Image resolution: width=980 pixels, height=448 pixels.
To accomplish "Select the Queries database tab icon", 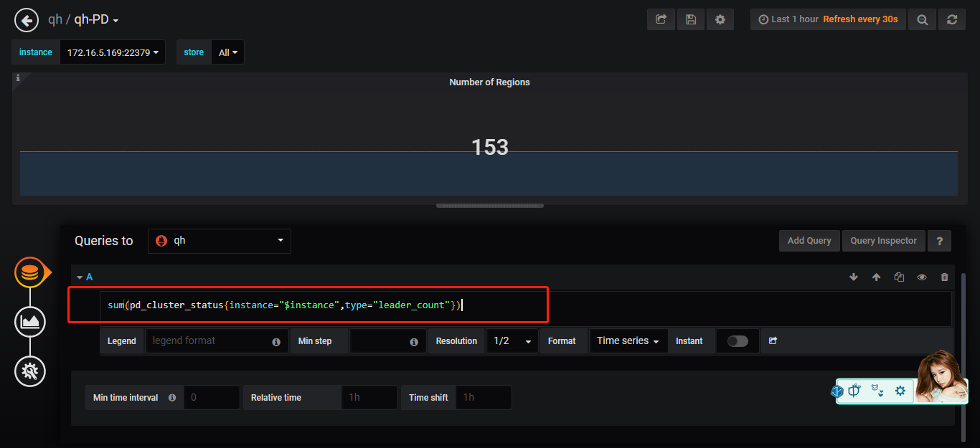I will pos(30,272).
